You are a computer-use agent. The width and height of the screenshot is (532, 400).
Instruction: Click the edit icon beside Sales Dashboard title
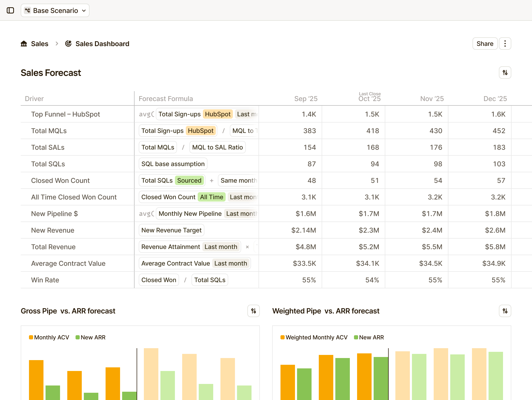tap(68, 44)
